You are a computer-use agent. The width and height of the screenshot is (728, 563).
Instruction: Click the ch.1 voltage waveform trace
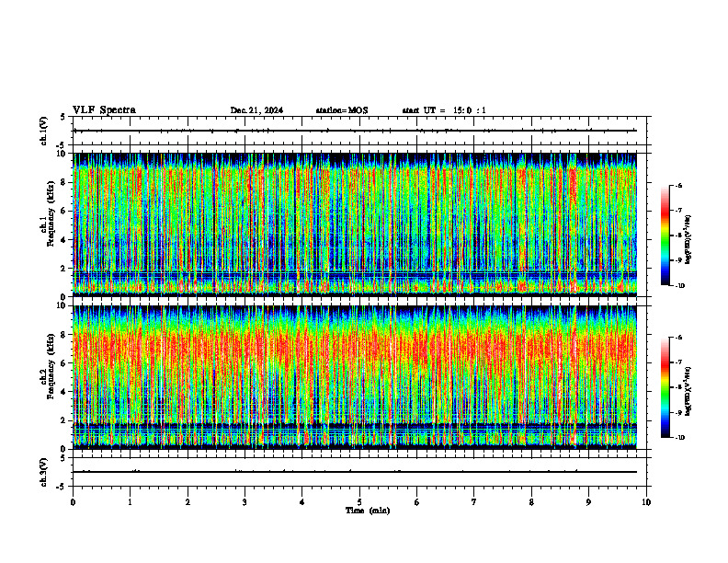(x=355, y=131)
